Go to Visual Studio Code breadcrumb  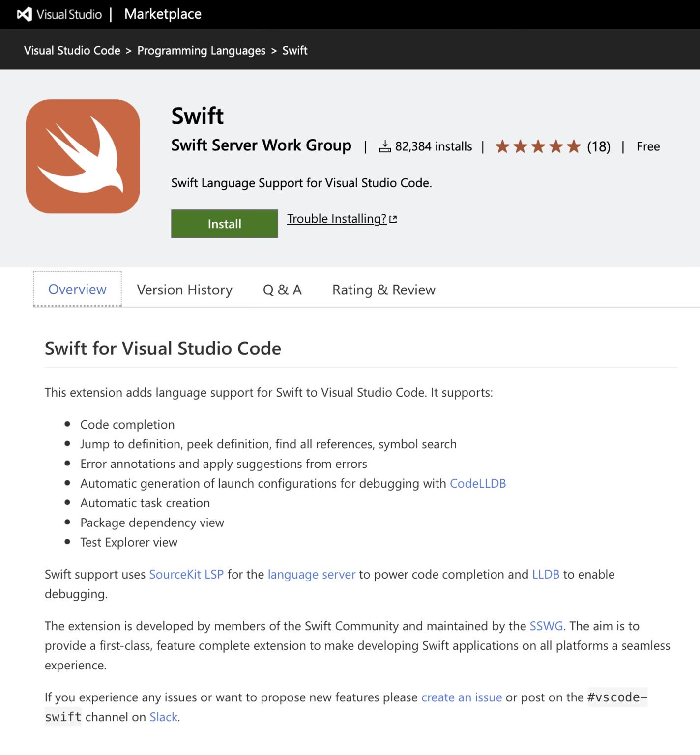click(x=72, y=50)
